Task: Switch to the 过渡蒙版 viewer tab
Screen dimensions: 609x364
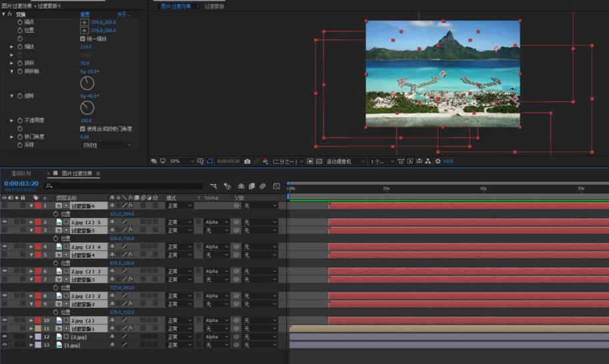Action: tap(213, 6)
